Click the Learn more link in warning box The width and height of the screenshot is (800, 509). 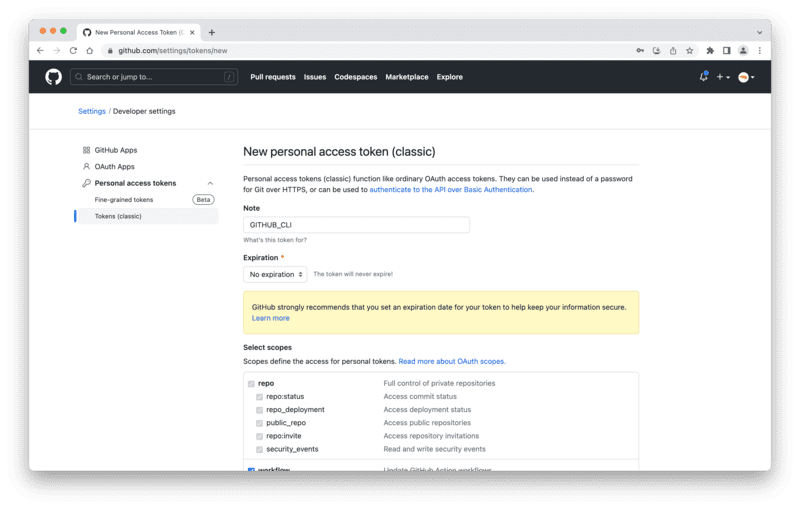[x=270, y=318]
